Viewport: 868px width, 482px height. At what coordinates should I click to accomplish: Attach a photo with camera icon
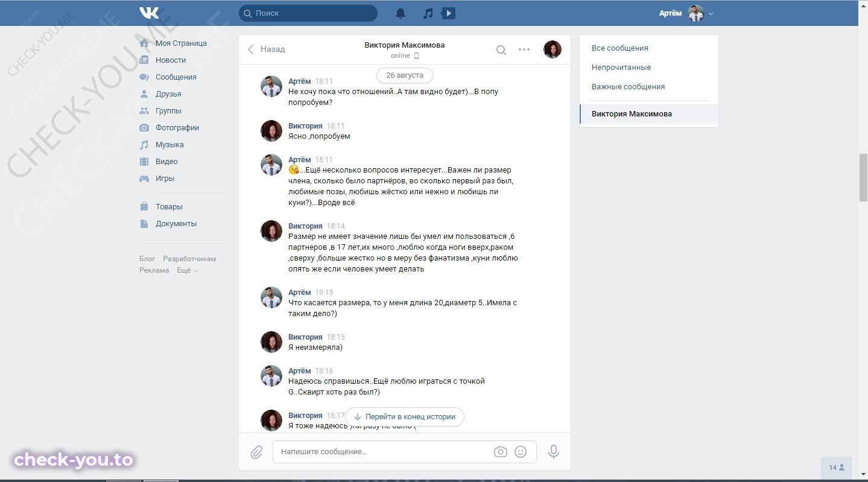click(x=500, y=452)
